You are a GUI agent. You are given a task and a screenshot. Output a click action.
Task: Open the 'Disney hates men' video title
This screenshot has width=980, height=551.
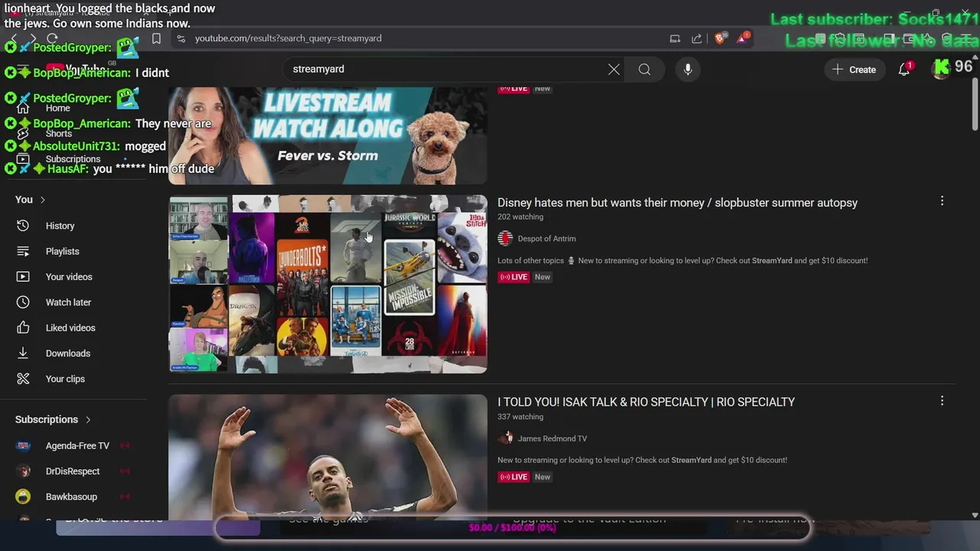pos(678,203)
